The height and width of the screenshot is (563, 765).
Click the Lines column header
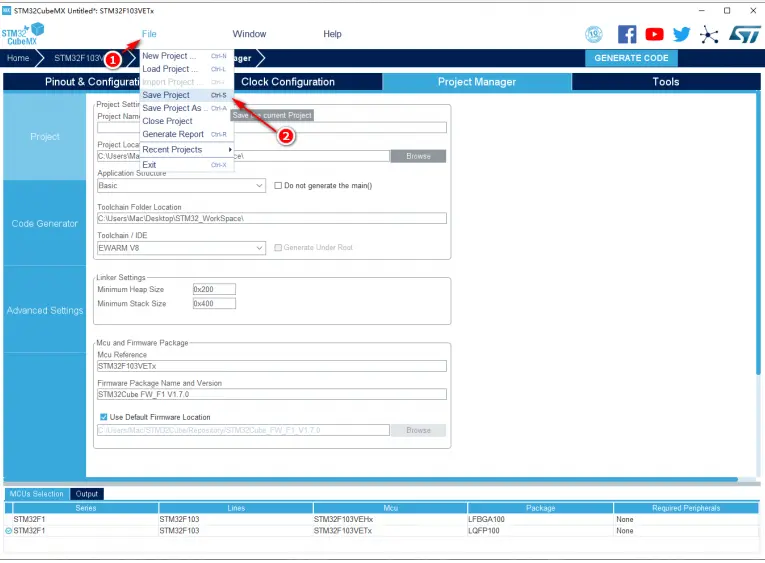coord(236,508)
